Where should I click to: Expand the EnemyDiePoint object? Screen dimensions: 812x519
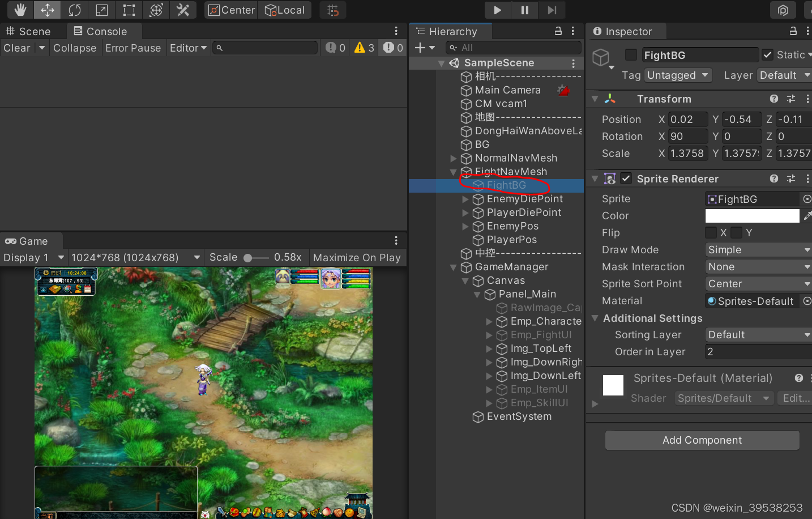[x=465, y=199]
